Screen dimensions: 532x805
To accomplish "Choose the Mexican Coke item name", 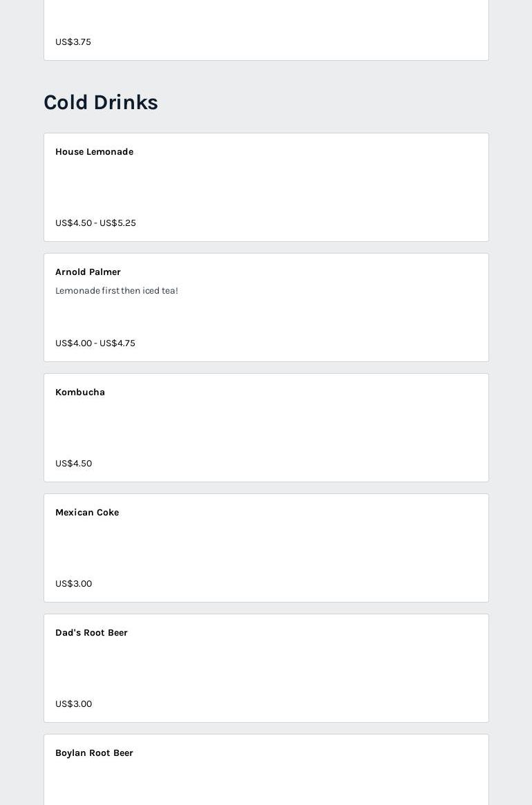I will tap(87, 513).
